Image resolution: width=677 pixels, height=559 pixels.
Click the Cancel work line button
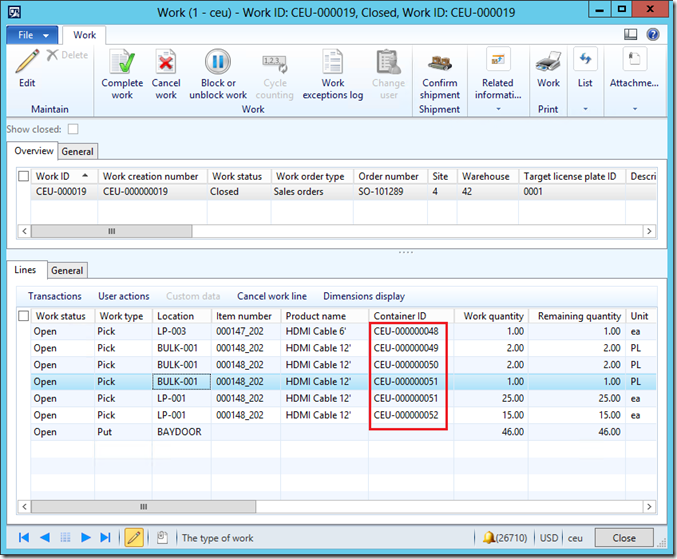coord(271,296)
